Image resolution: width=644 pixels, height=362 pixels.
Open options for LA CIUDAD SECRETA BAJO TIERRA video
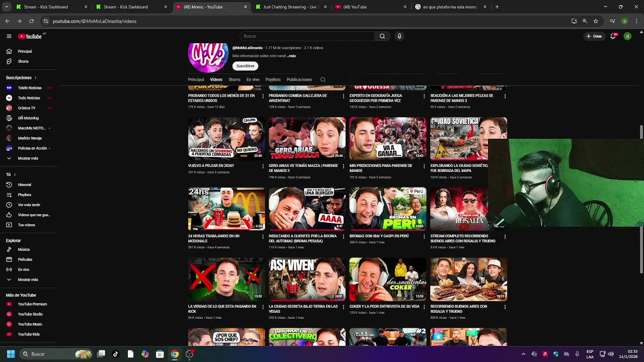point(344,307)
